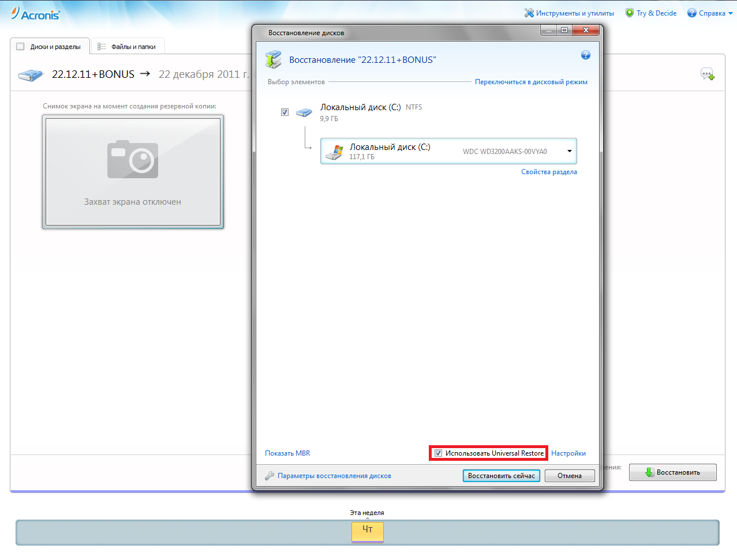Click the 117,1 ГБ target size text

pos(362,157)
